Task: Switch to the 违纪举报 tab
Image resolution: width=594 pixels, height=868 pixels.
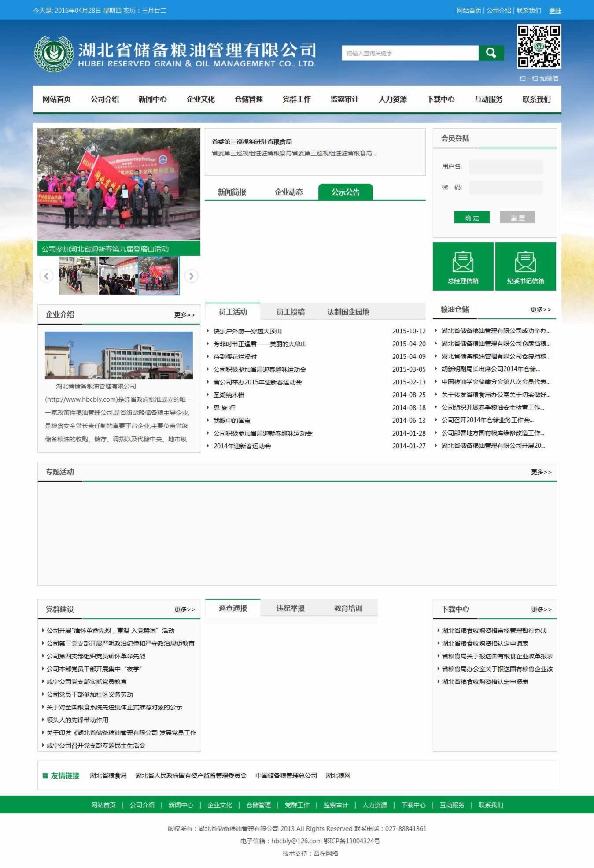Action: [x=291, y=608]
